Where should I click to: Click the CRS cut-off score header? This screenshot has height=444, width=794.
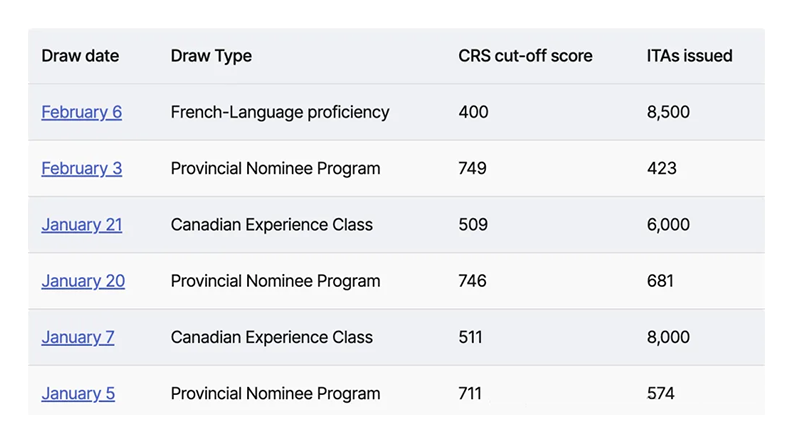525,56
